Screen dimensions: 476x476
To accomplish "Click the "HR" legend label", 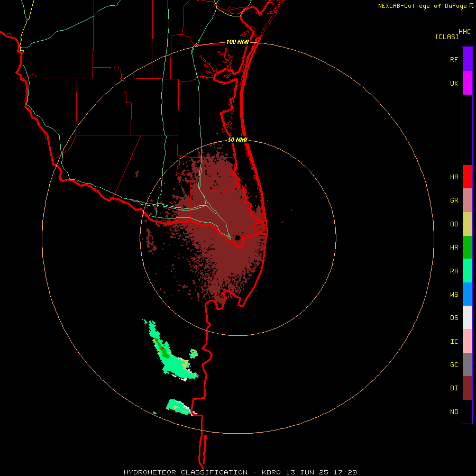I will (454, 248).
